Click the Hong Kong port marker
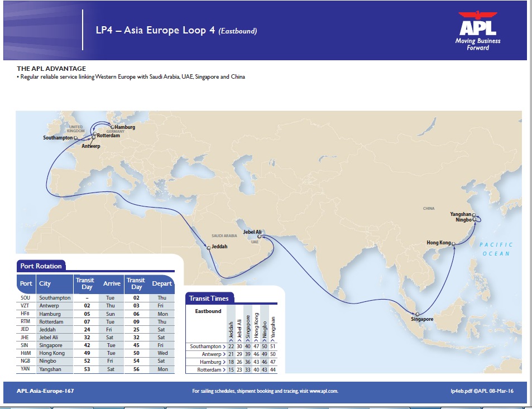The width and height of the screenshot is (532, 409). click(x=454, y=243)
